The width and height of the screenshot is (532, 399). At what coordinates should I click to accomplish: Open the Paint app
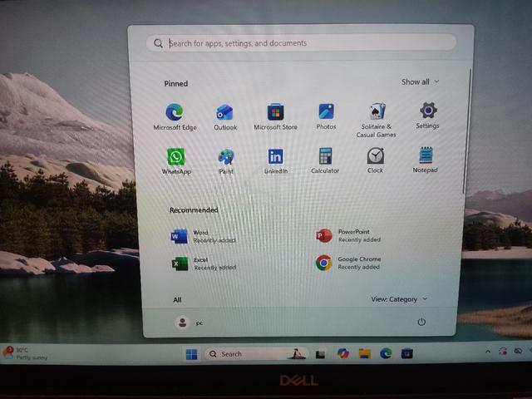coord(226,160)
